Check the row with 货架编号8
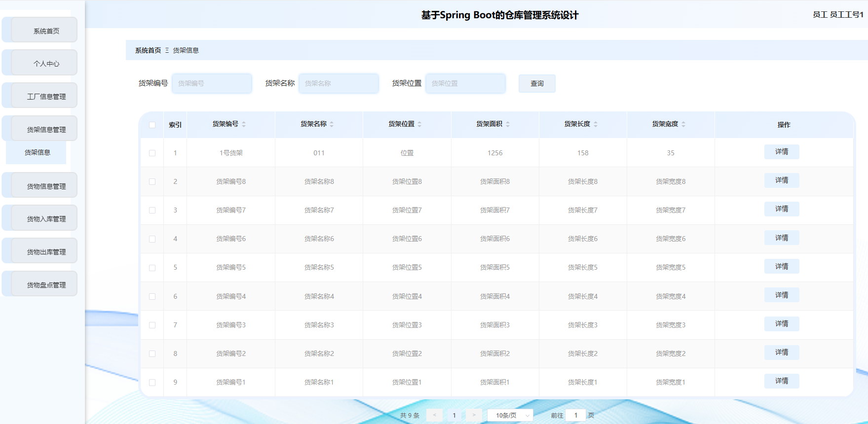The image size is (868, 424). coord(152,181)
